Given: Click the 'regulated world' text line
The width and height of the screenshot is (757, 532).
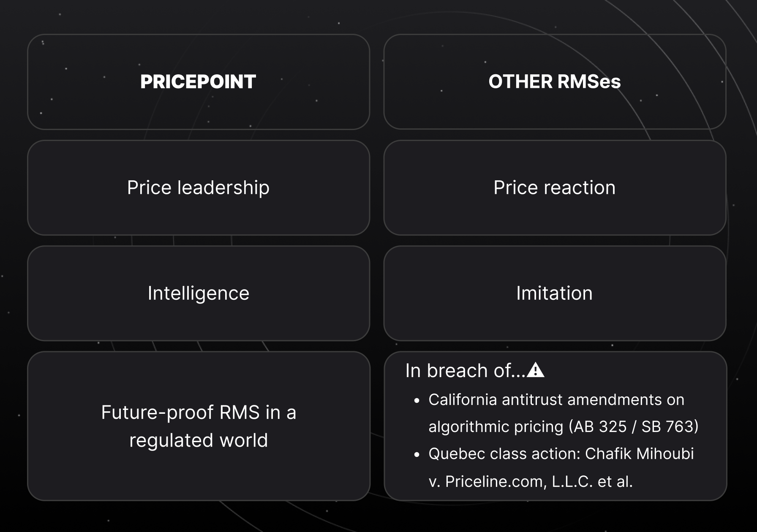Looking at the screenshot, I should click(x=199, y=440).
